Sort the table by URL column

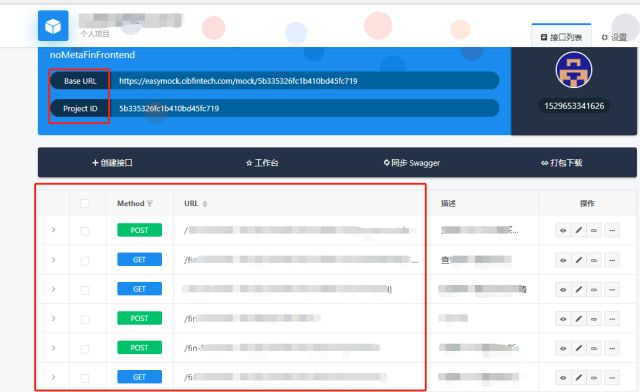tap(204, 203)
